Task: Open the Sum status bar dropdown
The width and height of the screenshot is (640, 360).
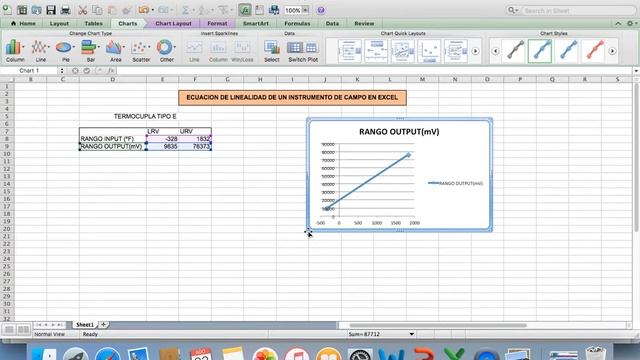Action: point(411,334)
